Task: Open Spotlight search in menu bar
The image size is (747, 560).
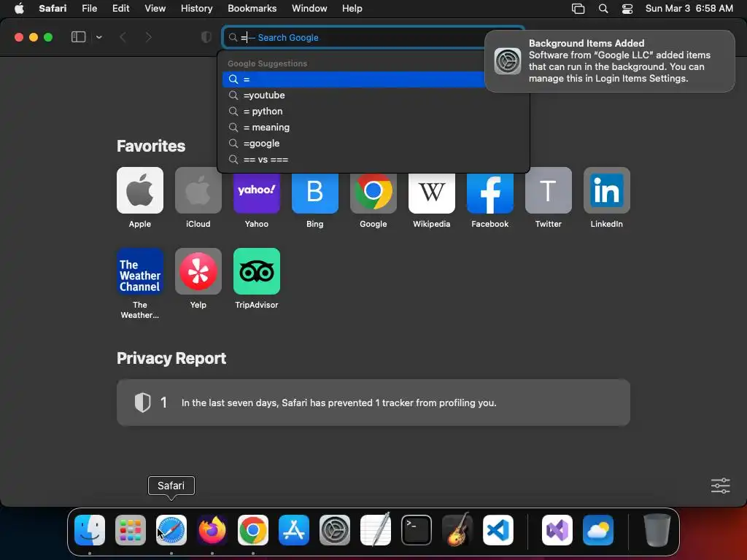Action: [x=603, y=9]
